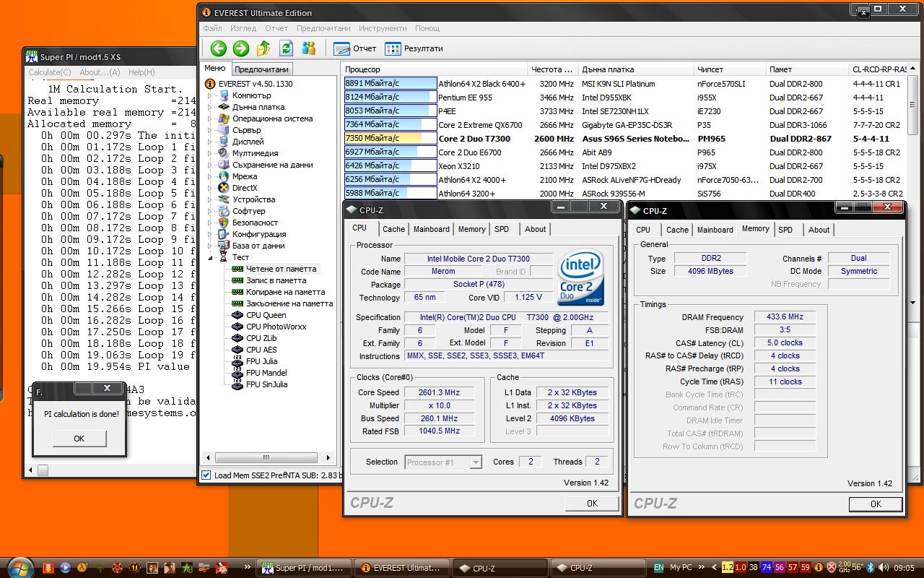The image size is (924, 578).
Task: Expand the Конфигурация tree node
Action: [x=211, y=234]
